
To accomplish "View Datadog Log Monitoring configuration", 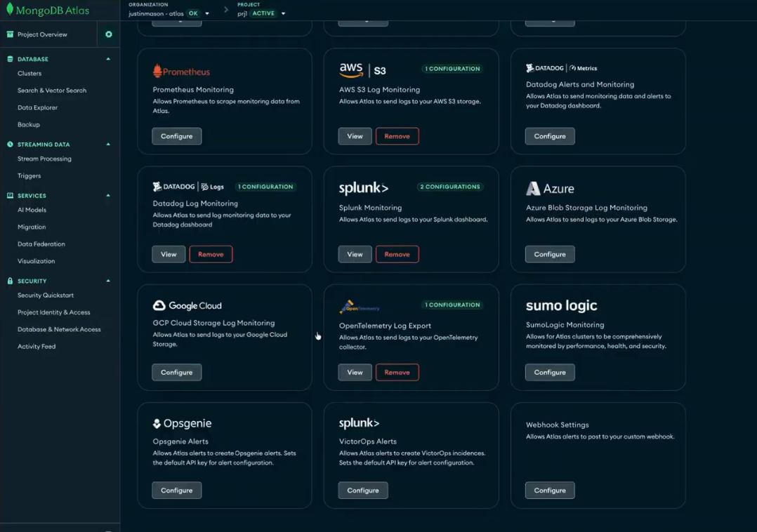I will pyautogui.click(x=169, y=254).
